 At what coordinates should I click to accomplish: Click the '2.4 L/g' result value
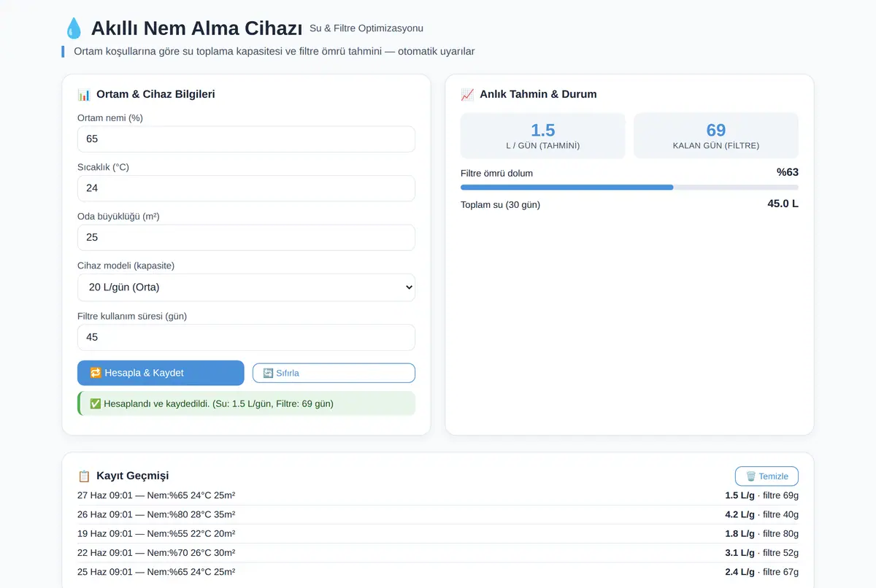[x=739, y=572]
